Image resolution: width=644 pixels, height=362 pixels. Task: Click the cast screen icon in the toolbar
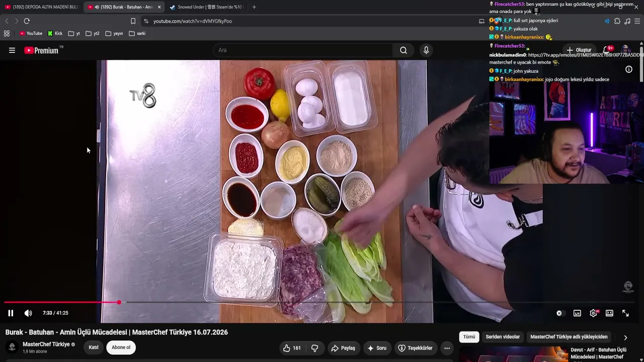point(481,21)
